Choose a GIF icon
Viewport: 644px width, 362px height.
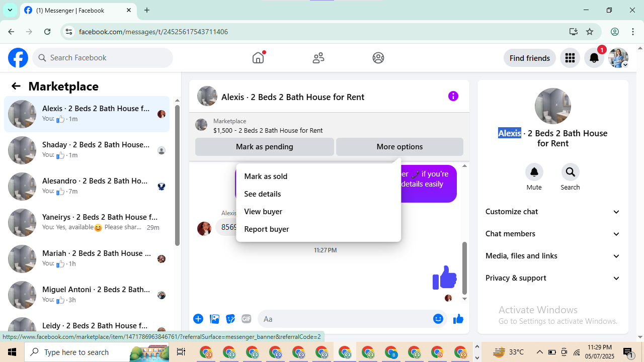246,319
